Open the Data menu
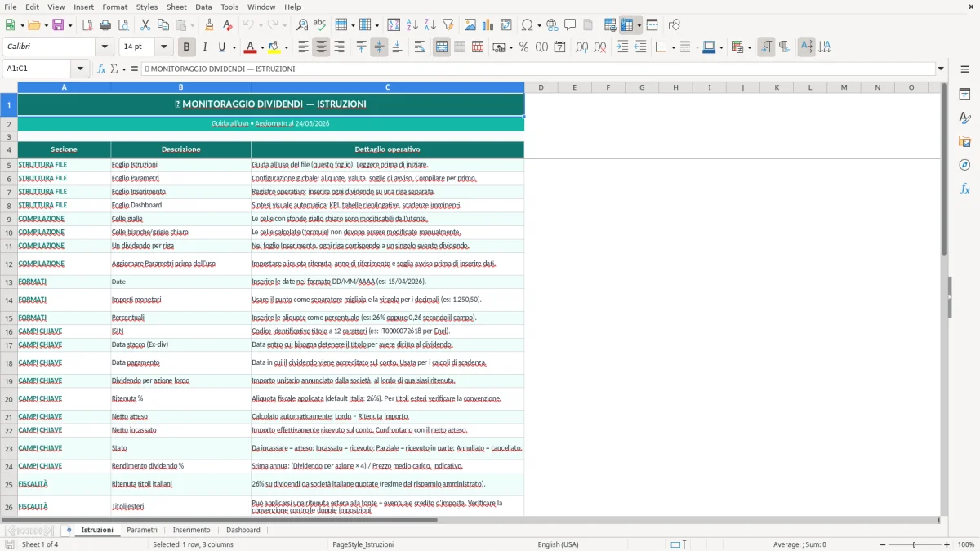Viewport: 980px width, 551px height. point(203,7)
